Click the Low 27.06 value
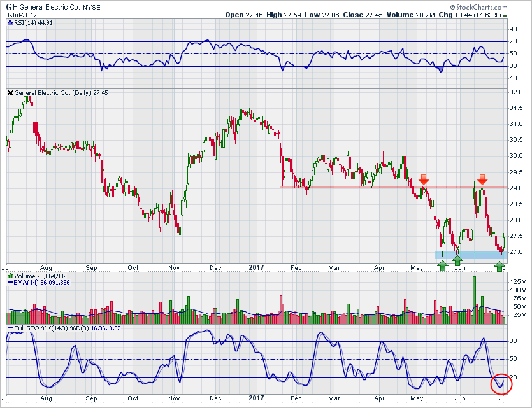This screenshot has height=408, width=532. [x=322, y=15]
